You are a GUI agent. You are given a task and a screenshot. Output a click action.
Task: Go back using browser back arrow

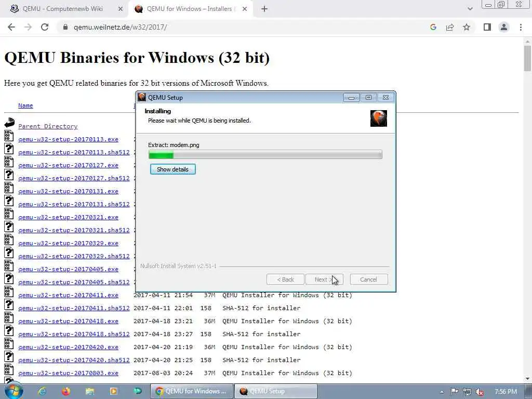click(11, 27)
